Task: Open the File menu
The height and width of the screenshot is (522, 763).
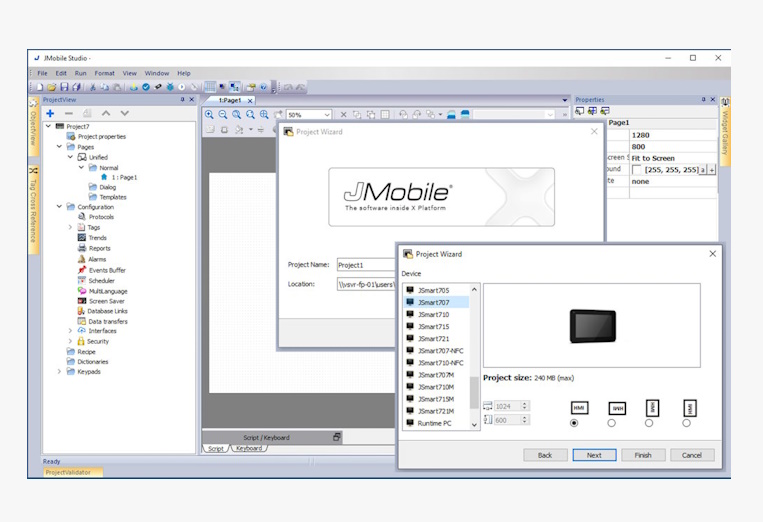Action: pyautogui.click(x=43, y=73)
